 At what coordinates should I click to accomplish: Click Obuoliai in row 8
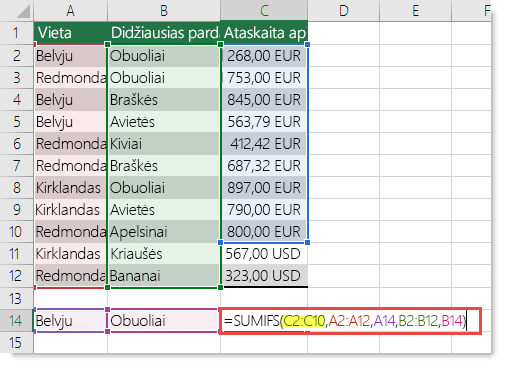click(164, 188)
